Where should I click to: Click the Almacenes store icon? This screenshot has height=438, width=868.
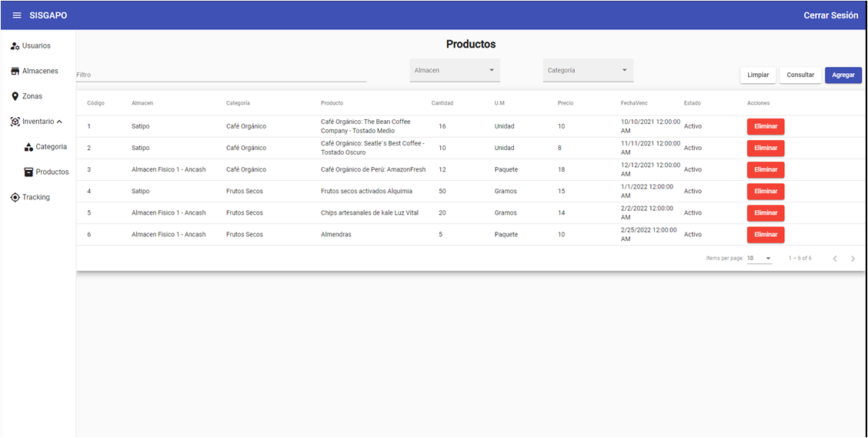[15, 72]
